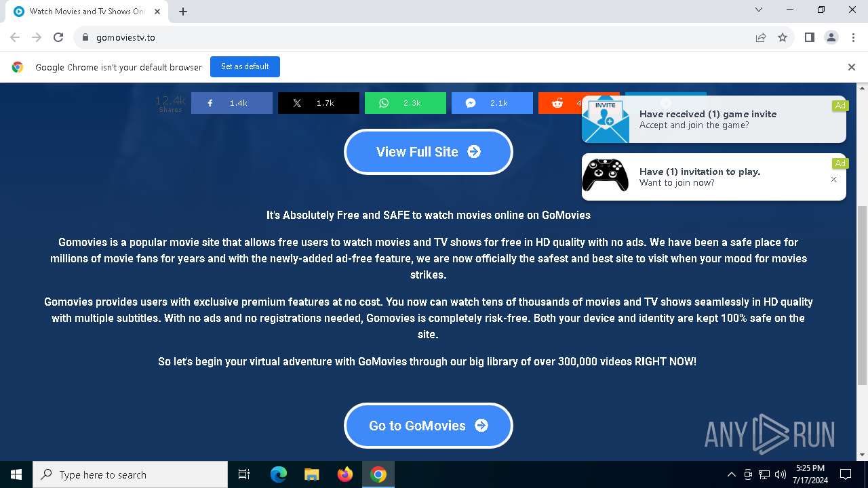Open Task View on the taskbar

pyautogui.click(x=244, y=474)
